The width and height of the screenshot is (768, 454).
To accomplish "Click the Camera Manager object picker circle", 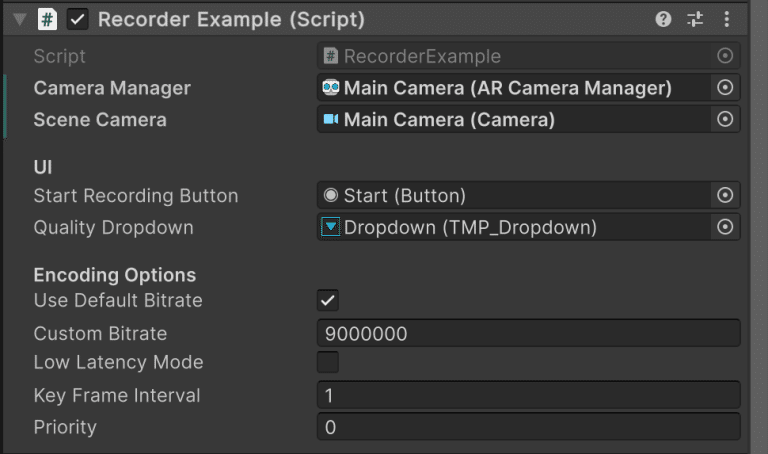I will (x=725, y=88).
